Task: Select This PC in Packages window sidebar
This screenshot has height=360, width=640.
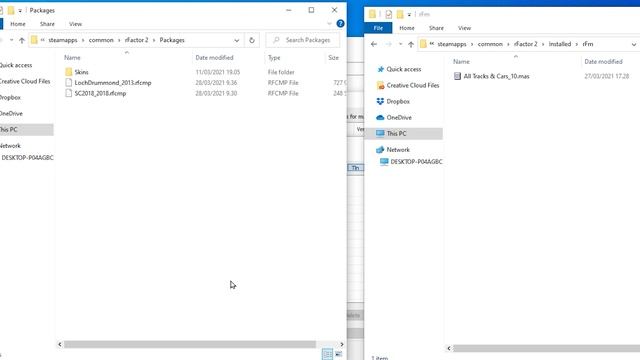Action: (27, 129)
